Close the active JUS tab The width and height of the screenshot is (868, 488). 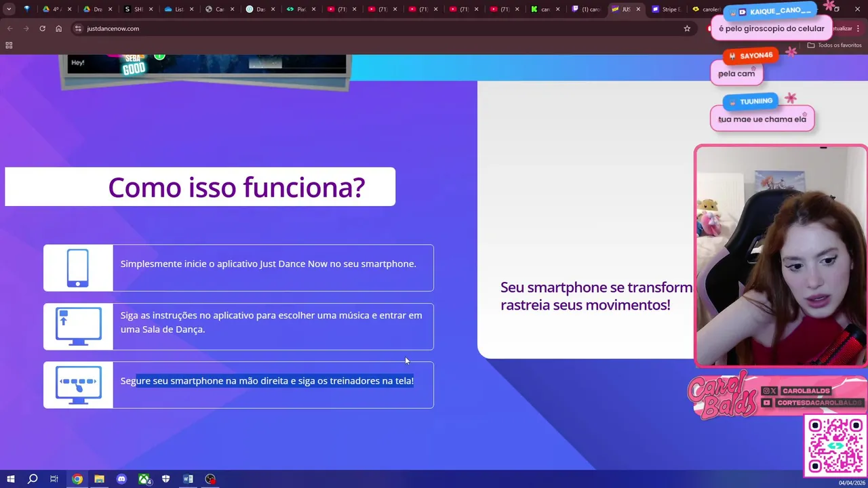[638, 9]
